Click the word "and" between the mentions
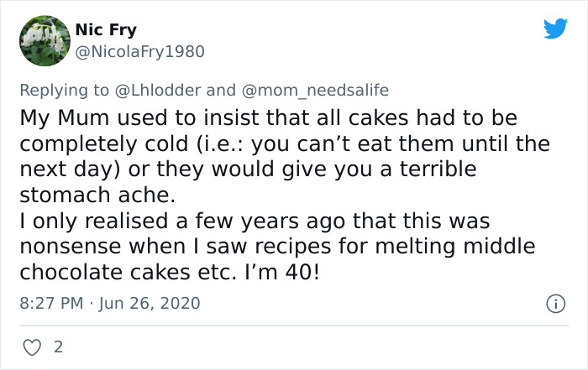Viewport: 588px width, 370px height. [x=222, y=90]
